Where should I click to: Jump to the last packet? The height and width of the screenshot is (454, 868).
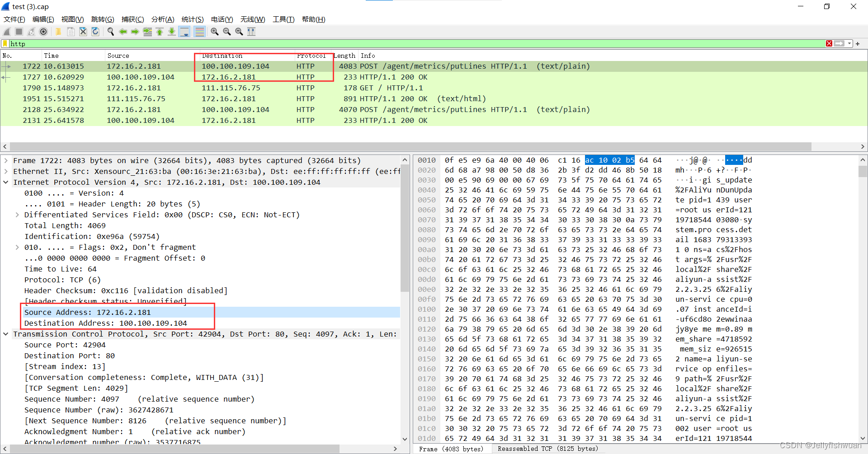pos(172,32)
